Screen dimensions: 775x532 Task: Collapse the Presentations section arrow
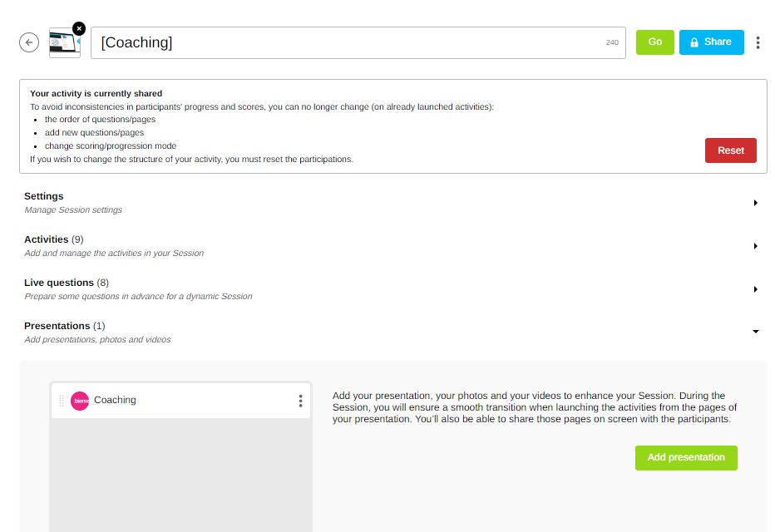point(755,332)
